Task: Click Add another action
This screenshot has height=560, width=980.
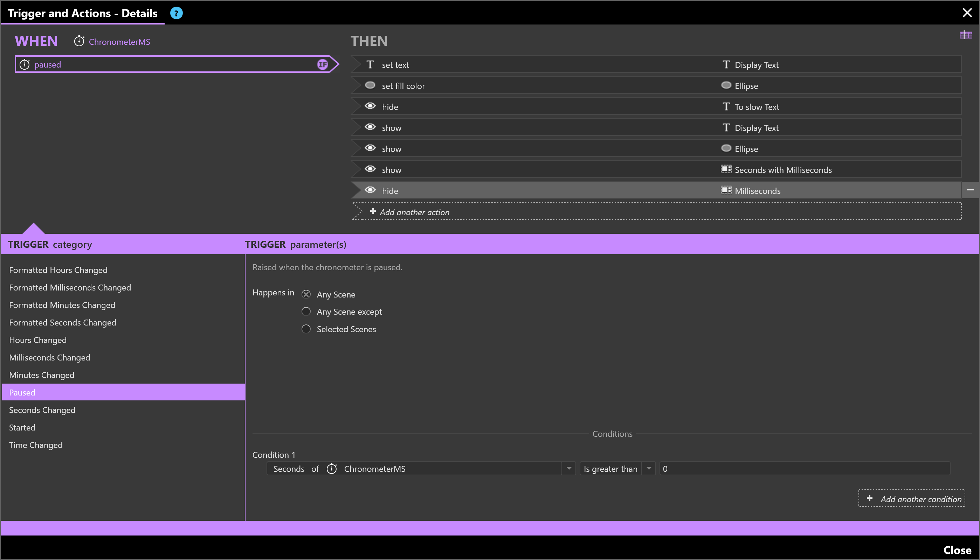Action: coord(657,211)
